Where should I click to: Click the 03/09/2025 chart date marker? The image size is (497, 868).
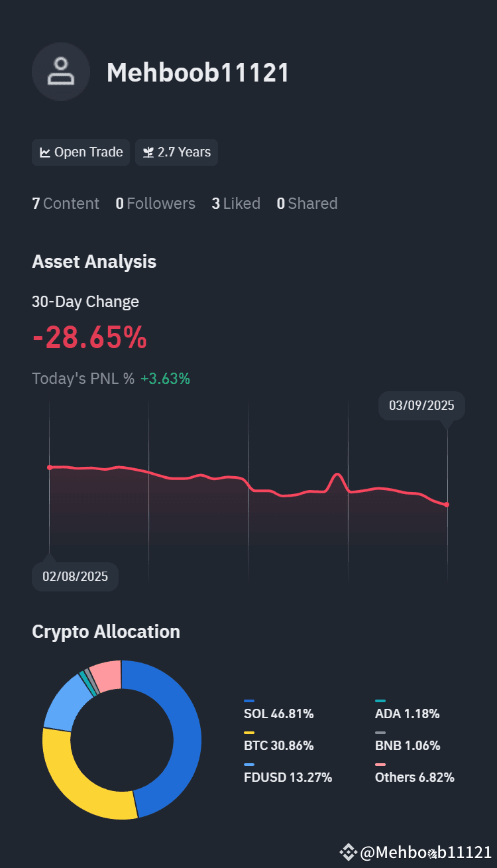(x=421, y=406)
